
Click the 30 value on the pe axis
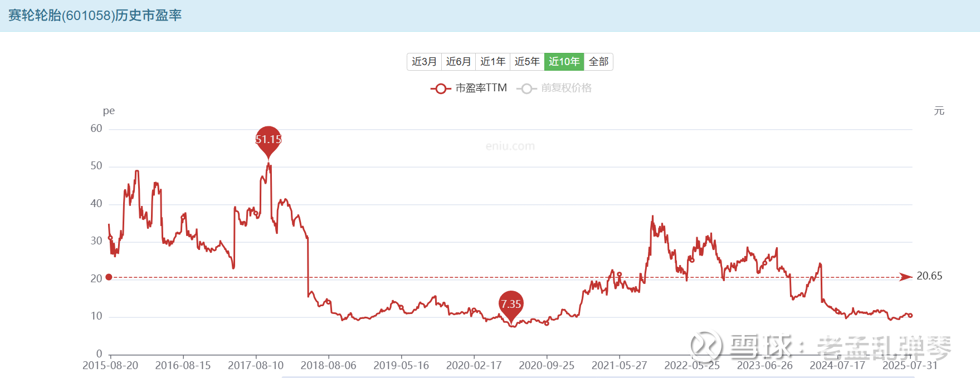pos(96,241)
